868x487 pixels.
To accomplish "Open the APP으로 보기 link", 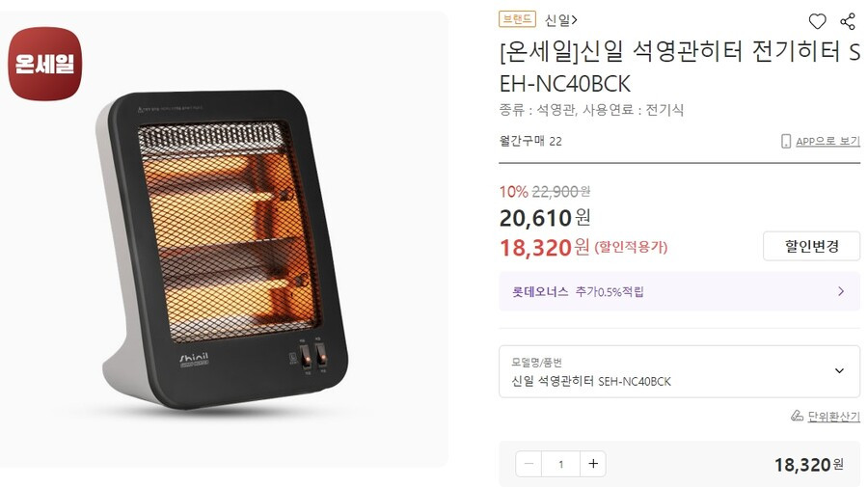I will coord(827,141).
